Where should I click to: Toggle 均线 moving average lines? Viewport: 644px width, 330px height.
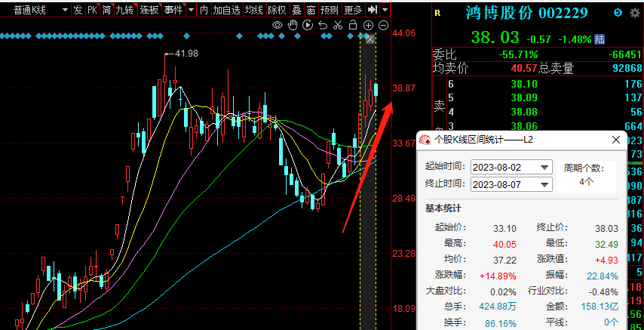coord(254,10)
